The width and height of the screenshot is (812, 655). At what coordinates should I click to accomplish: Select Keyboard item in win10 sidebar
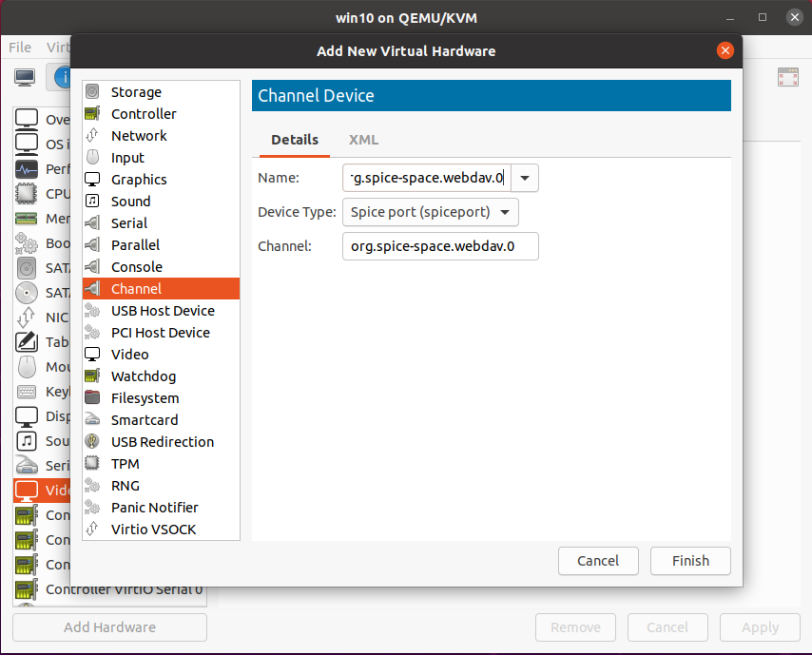click(42, 392)
